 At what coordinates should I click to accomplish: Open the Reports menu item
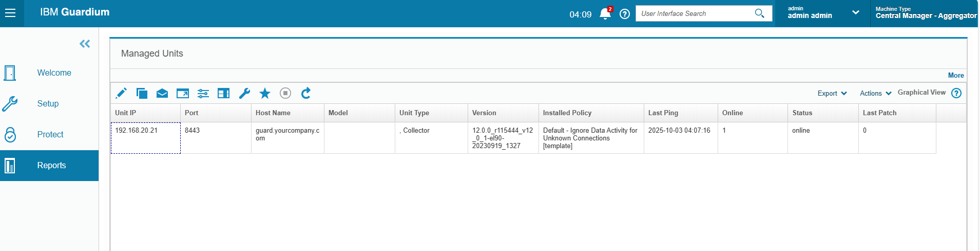49,166
